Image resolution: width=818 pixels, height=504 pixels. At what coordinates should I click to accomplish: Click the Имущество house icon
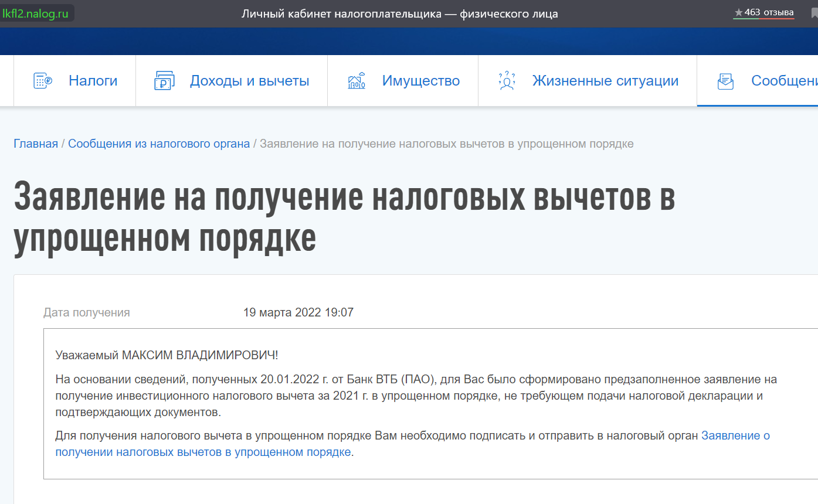[x=357, y=81]
